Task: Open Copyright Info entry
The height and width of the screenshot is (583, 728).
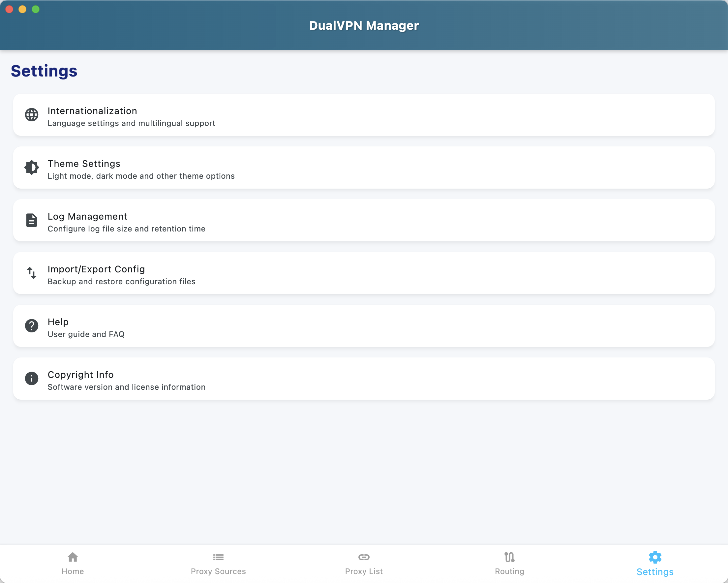Action: 364,378
